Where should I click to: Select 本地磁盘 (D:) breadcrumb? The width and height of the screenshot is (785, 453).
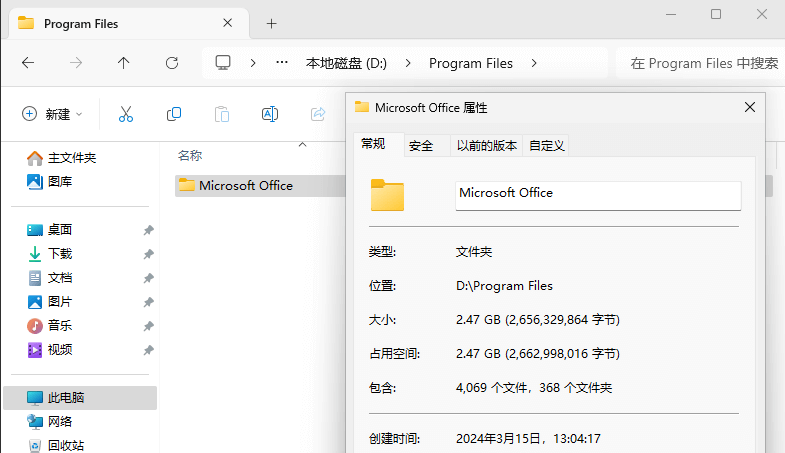pos(346,63)
